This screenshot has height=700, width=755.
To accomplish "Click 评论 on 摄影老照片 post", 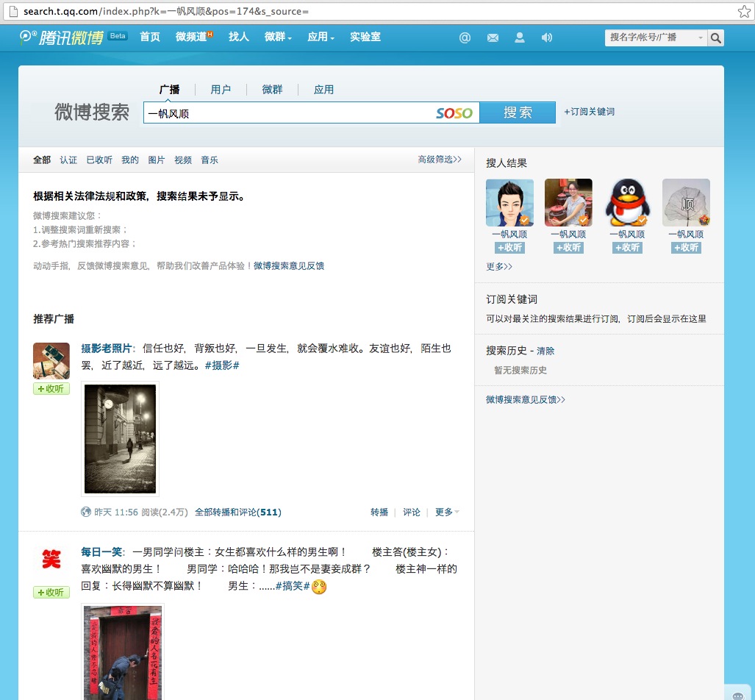I will coord(412,512).
